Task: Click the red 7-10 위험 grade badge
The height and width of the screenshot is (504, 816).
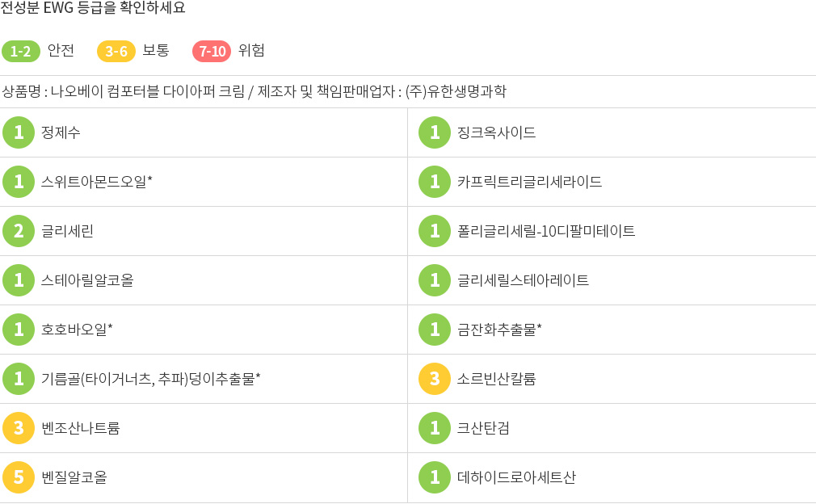Action: 212,51
